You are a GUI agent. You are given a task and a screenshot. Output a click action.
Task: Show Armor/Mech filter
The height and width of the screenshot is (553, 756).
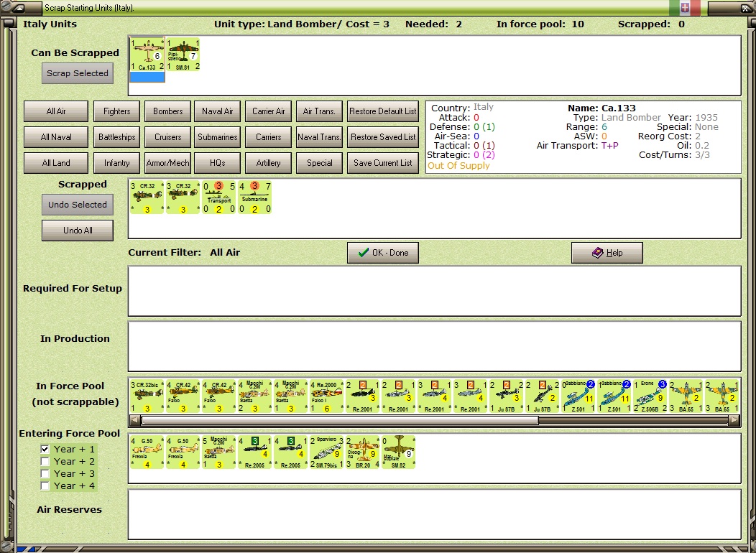pos(167,163)
